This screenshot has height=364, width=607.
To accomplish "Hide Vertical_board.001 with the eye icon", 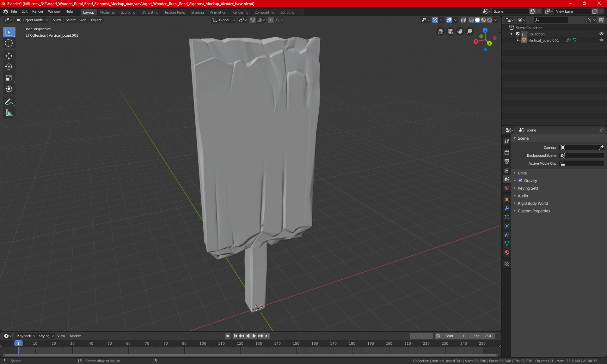I will (601, 40).
